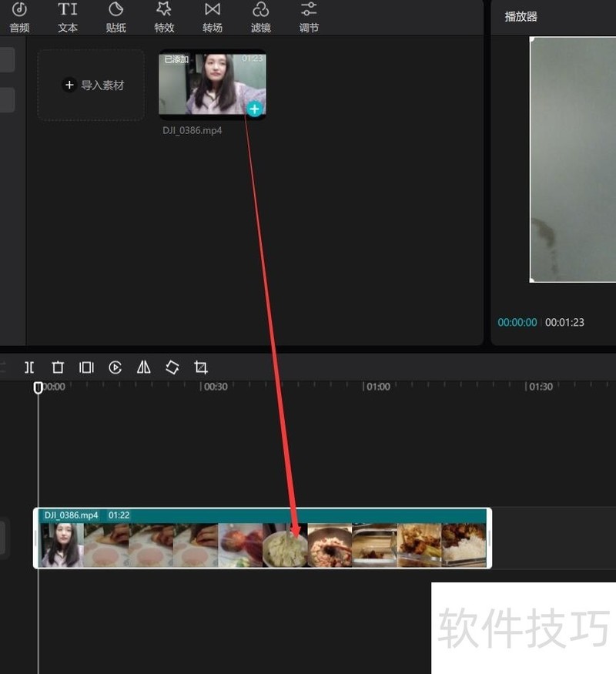Click the 01:00 mark on timeline ruler
Screen dimensions: 616x674
pyautogui.click(x=377, y=387)
